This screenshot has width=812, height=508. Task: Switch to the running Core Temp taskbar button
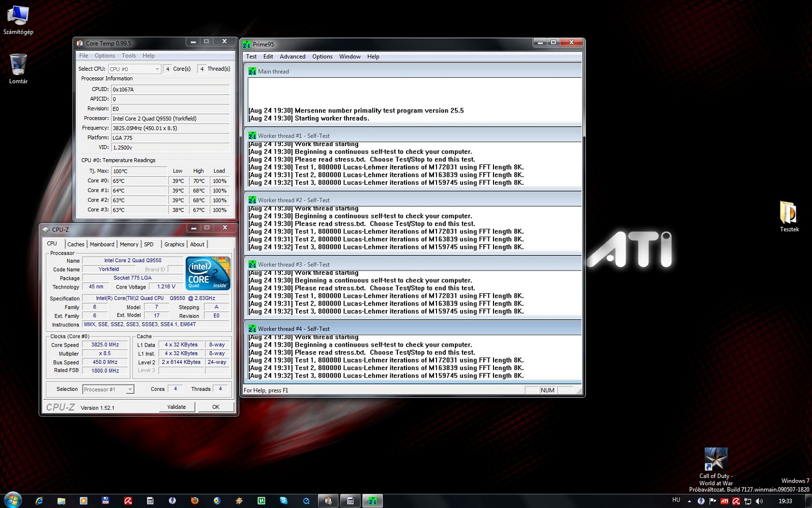click(328, 501)
